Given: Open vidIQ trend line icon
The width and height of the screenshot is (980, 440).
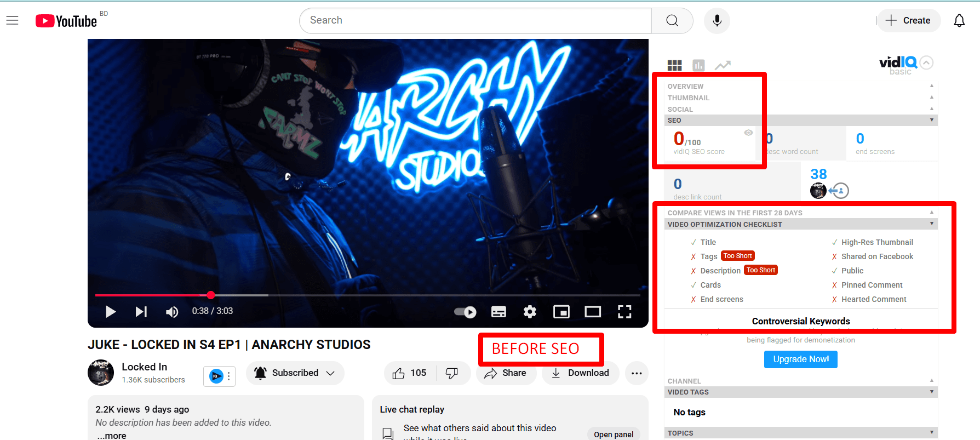Looking at the screenshot, I should (723, 65).
